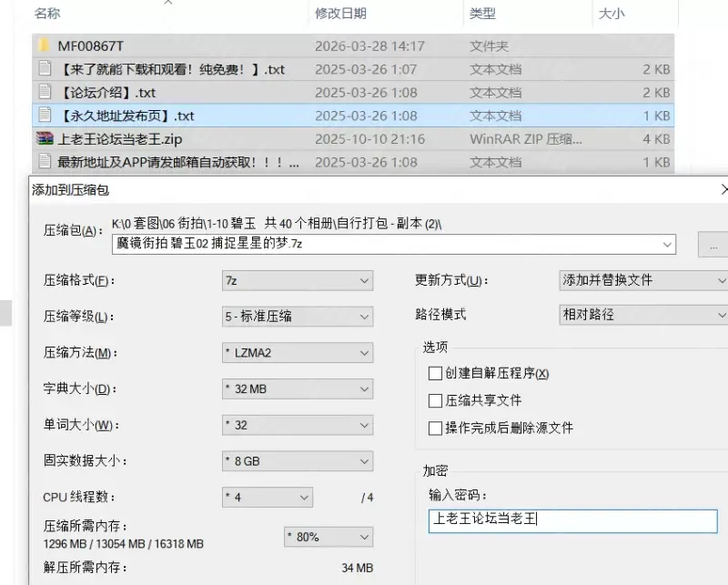Open the 更新方式 dropdown
Image resolution: width=728 pixels, height=585 pixels.
coord(642,280)
